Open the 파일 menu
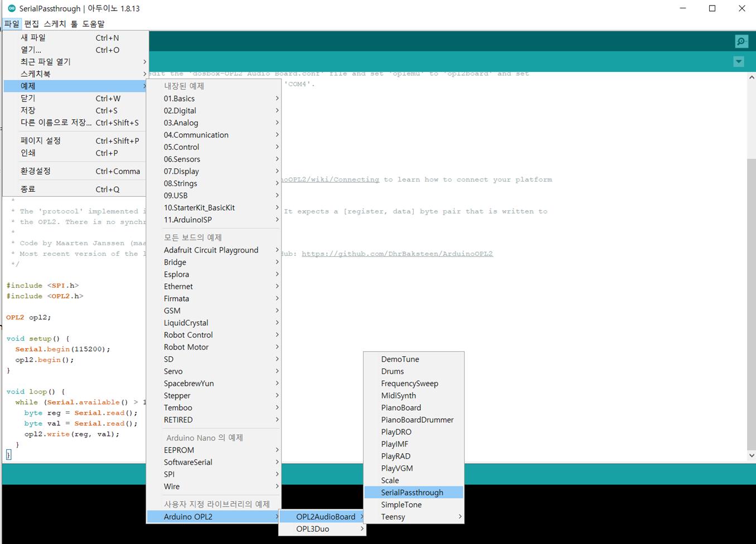The width and height of the screenshot is (756, 544). pyautogui.click(x=12, y=24)
